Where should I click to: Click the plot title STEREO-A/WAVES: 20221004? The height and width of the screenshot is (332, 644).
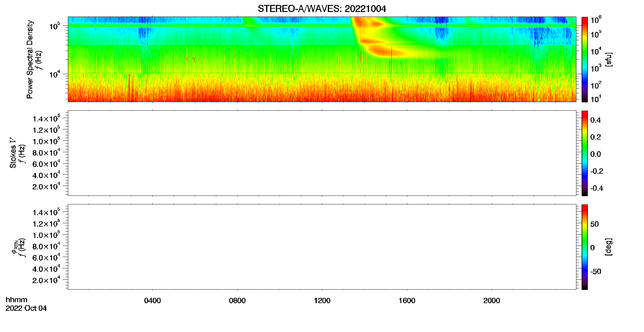(x=322, y=9)
